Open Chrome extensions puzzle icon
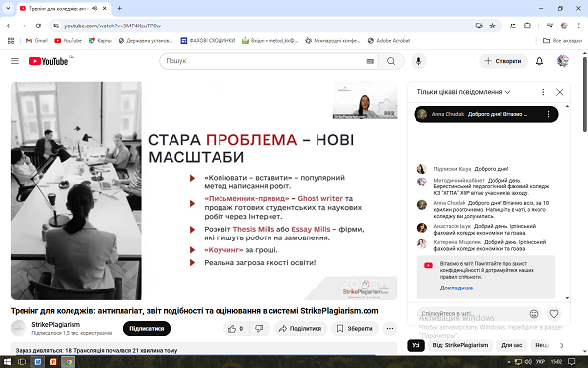 (x=527, y=26)
